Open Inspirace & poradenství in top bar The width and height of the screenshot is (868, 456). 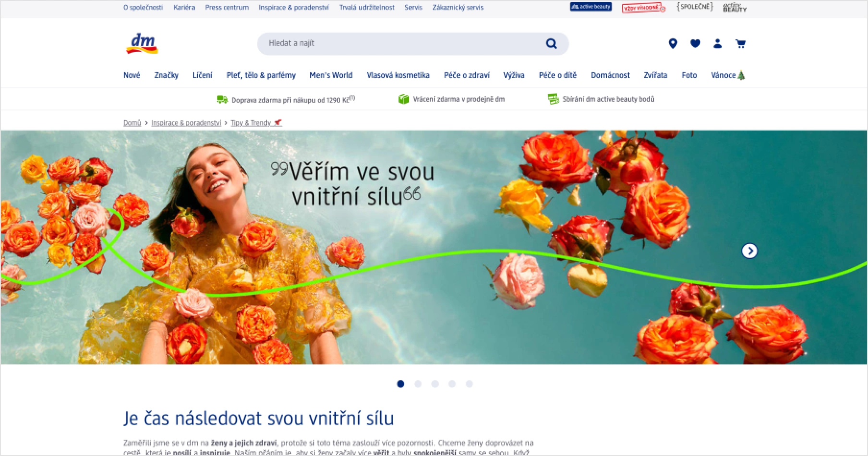pos(294,7)
